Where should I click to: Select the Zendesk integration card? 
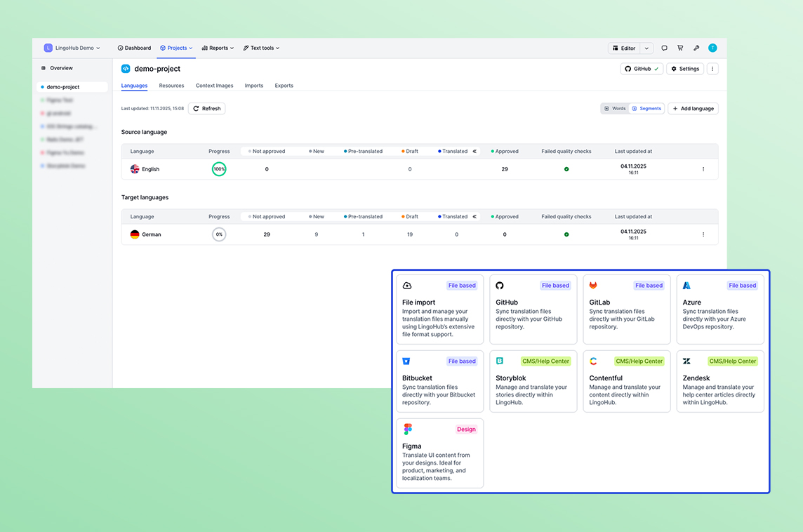pyautogui.click(x=720, y=381)
